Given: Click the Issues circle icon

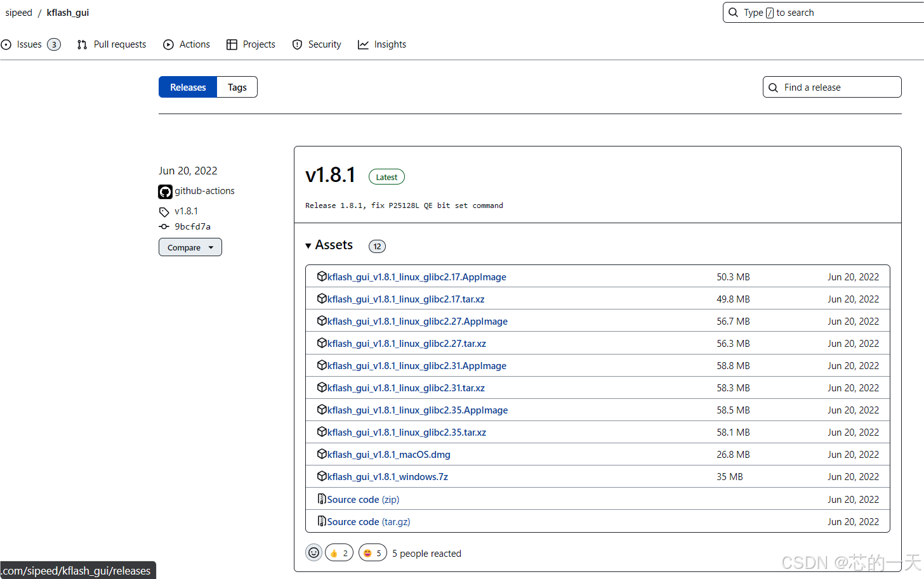Looking at the screenshot, I should click(6, 44).
